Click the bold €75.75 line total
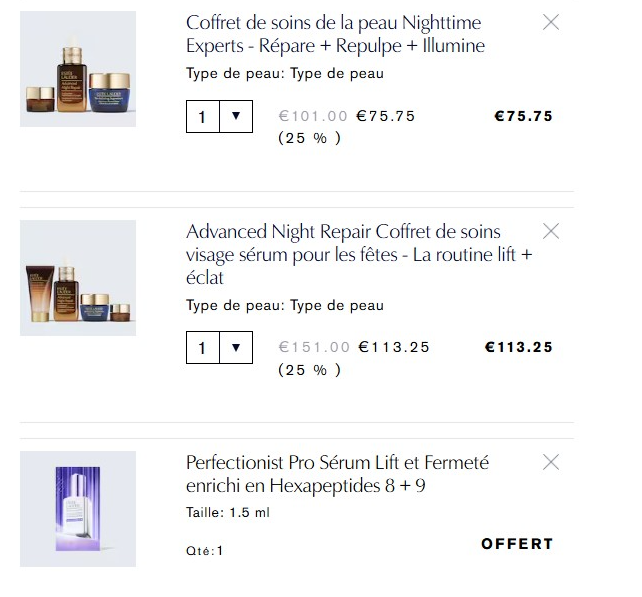The height and width of the screenshot is (597, 642). [x=523, y=116]
